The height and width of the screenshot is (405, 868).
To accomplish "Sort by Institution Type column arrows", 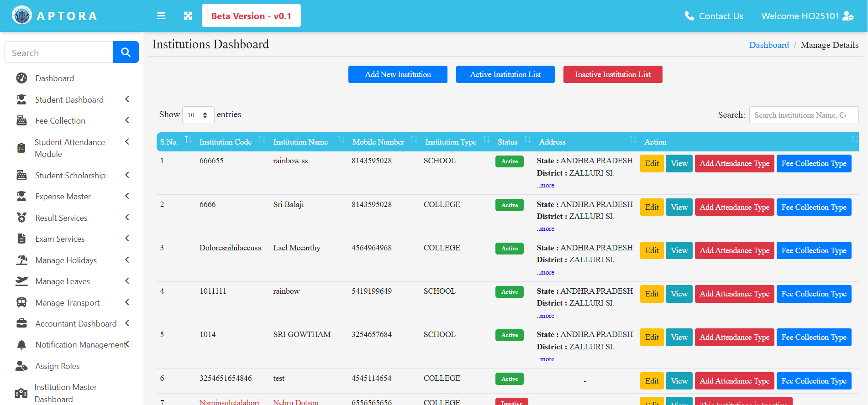I will (487, 139).
